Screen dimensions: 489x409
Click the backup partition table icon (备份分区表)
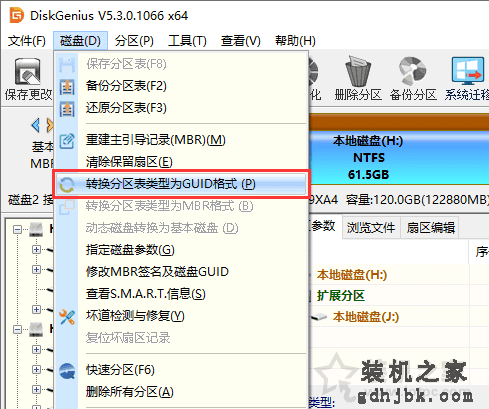[67, 87]
